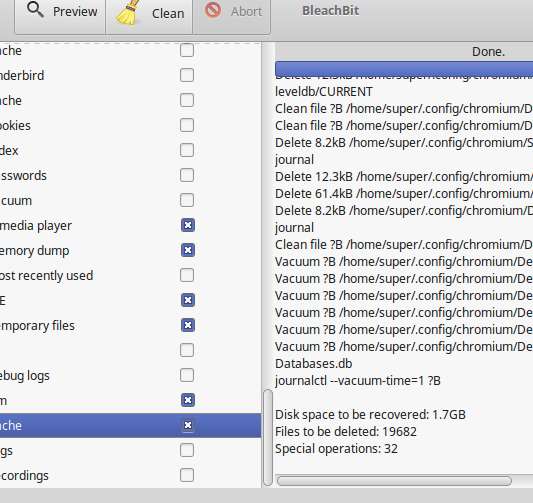Select the Debug logs row
The image size is (533, 503).
[131, 375]
